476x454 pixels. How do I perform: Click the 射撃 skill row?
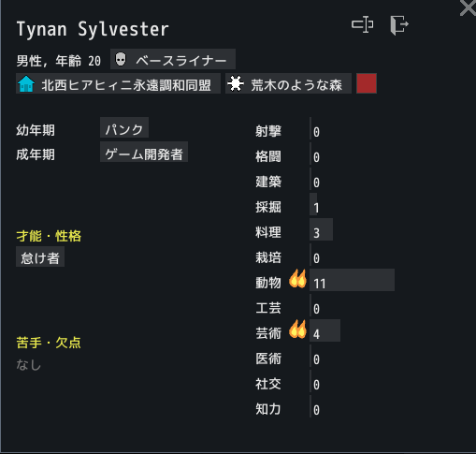[325, 128]
